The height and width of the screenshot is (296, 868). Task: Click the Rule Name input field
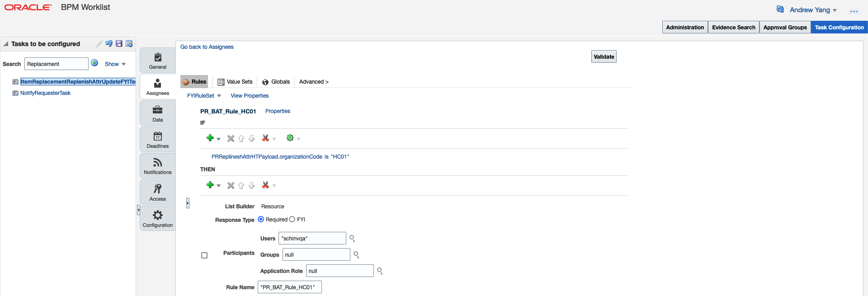pyautogui.click(x=289, y=287)
